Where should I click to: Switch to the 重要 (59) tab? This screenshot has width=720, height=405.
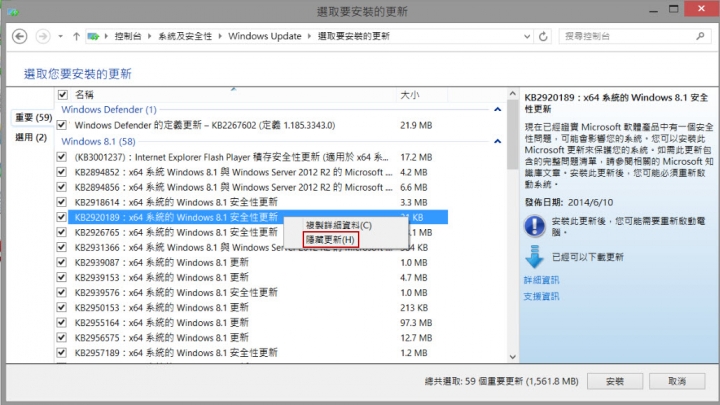(x=34, y=118)
